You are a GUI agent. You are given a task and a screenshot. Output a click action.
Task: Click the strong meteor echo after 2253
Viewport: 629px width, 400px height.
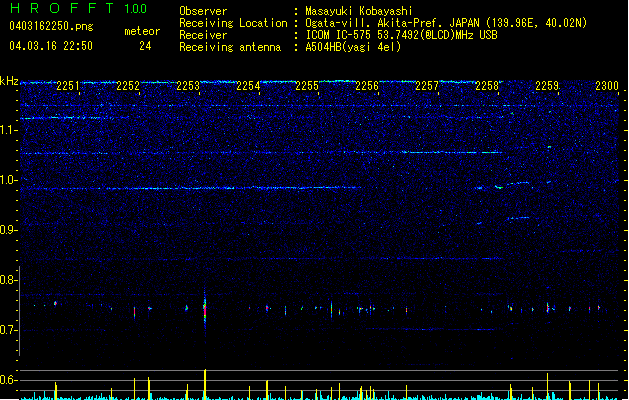click(x=205, y=310)
